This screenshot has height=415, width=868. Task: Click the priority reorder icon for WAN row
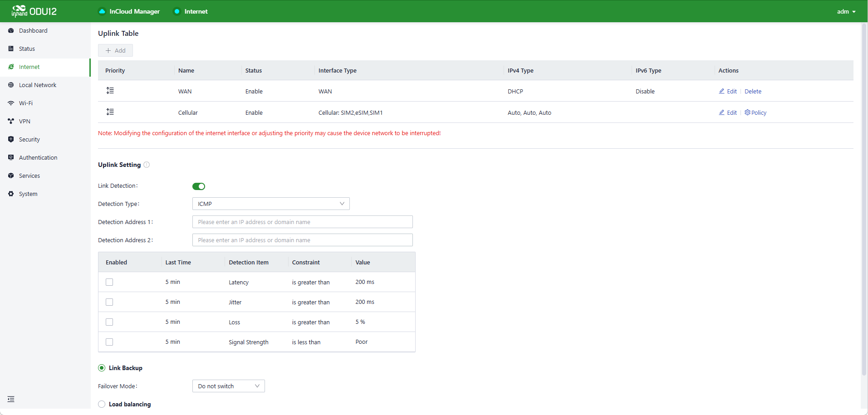pos(110,91)
